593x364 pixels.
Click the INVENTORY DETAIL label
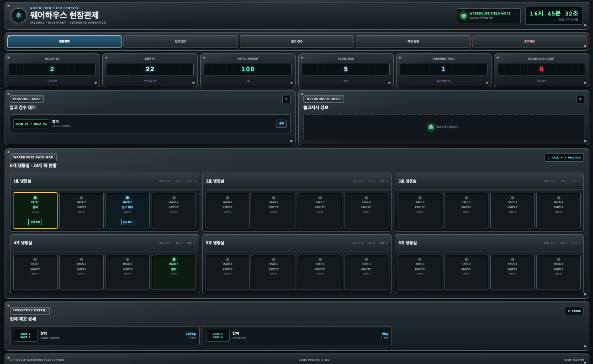tap(30, 311)
